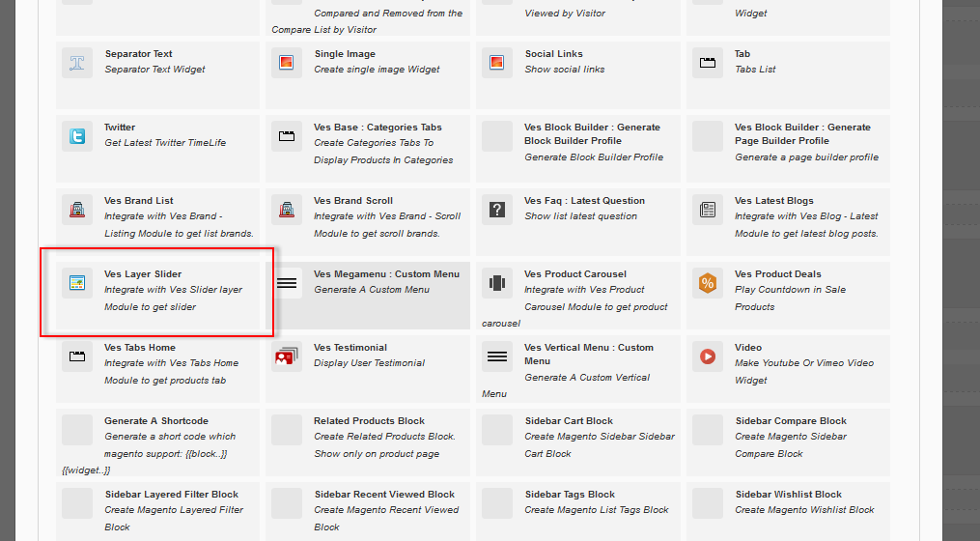Pick the Ves Latest Blogs newspaper icon
980x541 pixels.
click(x=708, y=210)
